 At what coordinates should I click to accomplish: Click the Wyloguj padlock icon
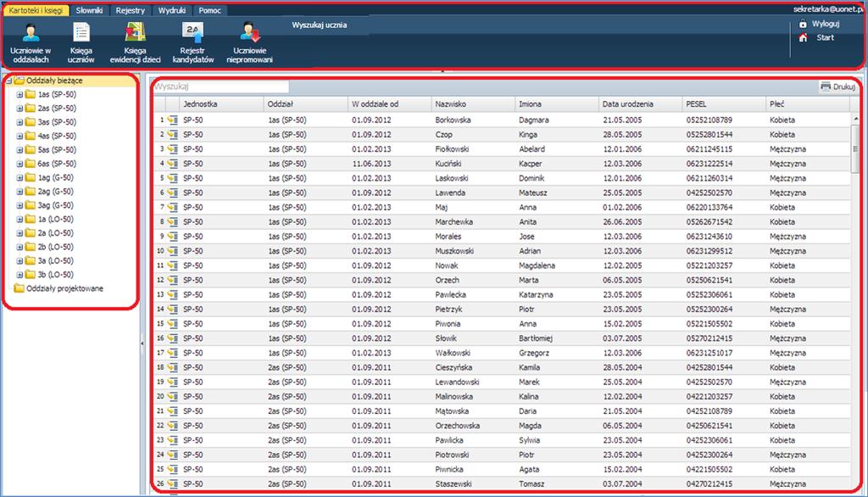point(803,24)
